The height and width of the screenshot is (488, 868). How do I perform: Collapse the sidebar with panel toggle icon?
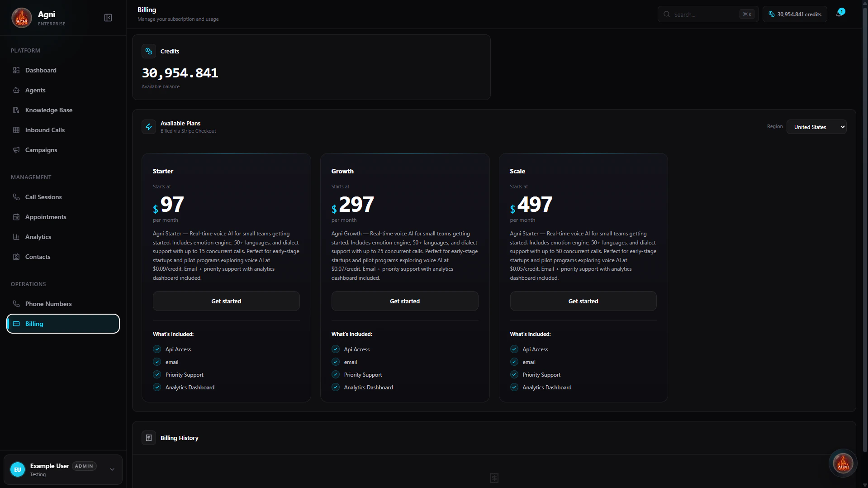108,18
